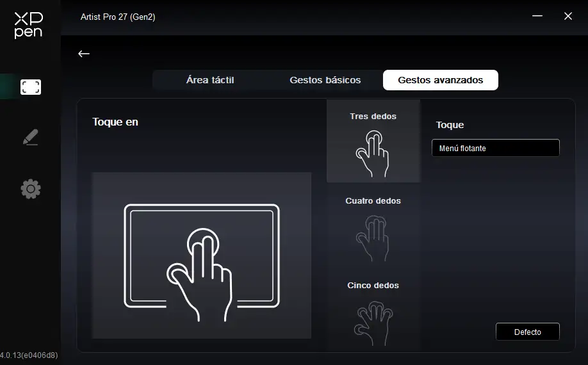Select the Tres dedos hand gesture icon
Screen dimensions: 588x365
coord(373,154)
